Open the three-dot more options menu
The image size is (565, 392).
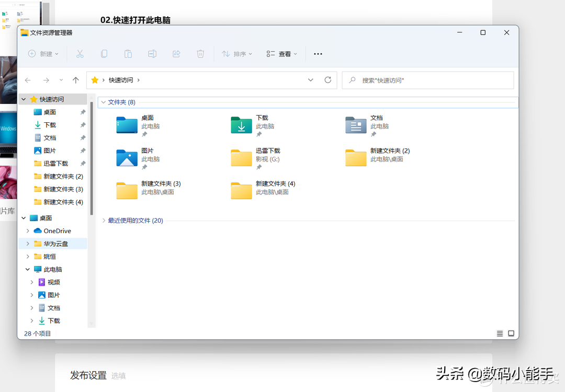(318, 54)
